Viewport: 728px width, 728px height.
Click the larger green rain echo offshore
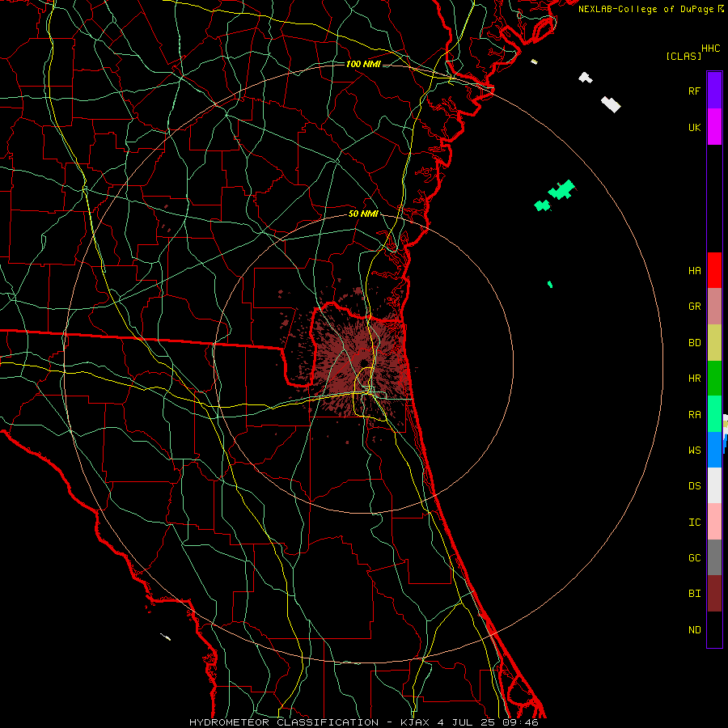[562, 189]
